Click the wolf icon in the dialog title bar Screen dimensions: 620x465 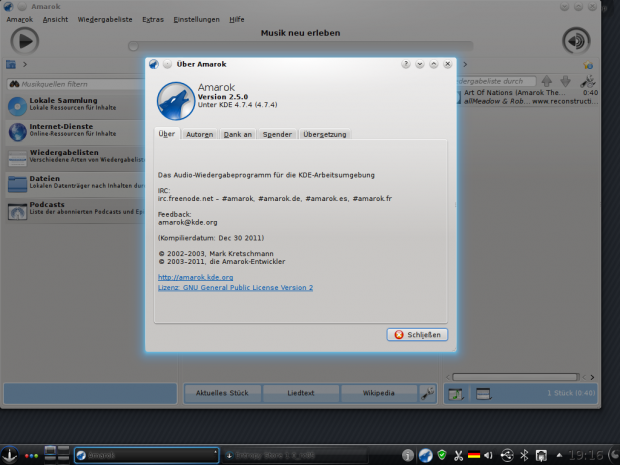click(x=154, y=64)
